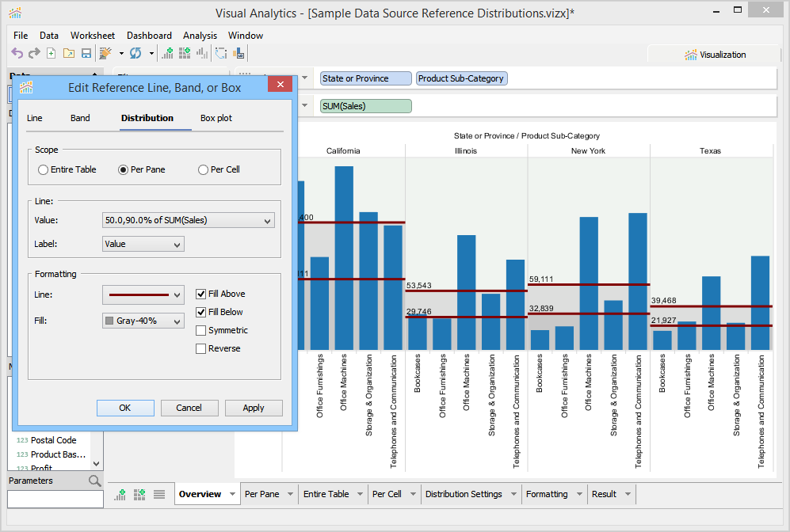The height and width of the screenshot is (532, 790).
Task: Open the Line style formatting dropdown
Action: click(143, 294)
